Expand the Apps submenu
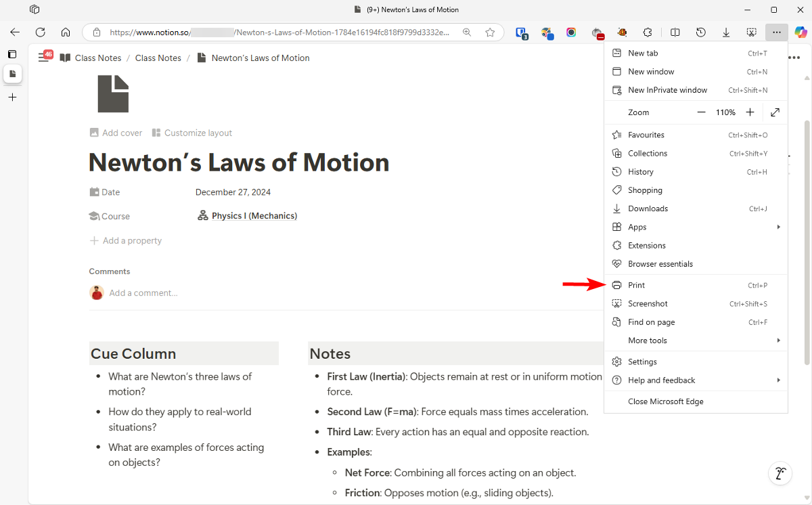The height and width of the screenshot is (505, 812). pyautogui.click(x=637, y=227)
